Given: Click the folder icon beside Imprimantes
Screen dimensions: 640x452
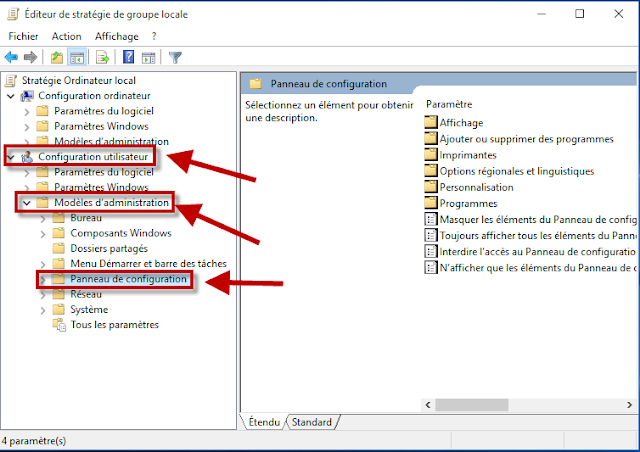Looking at the screenshot, I should click(x=431, y=154).
